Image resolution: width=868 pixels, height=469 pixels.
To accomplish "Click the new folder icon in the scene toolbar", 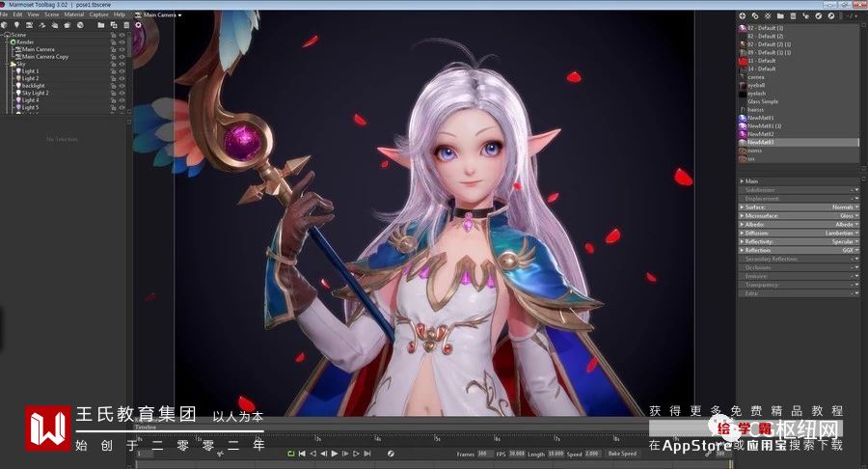I will pos(100,25).
